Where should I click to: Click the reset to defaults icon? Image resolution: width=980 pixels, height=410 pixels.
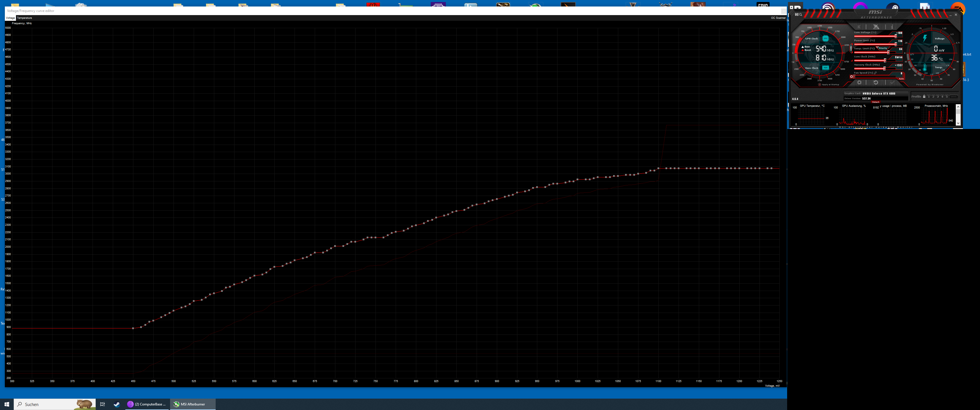click(x=876, y=83)
